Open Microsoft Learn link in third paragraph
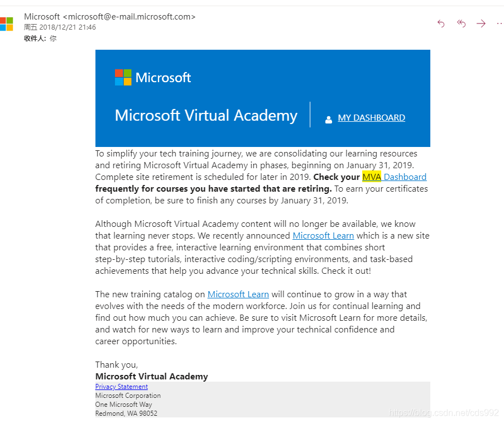 pyautogui.click(x=238, y=294)
